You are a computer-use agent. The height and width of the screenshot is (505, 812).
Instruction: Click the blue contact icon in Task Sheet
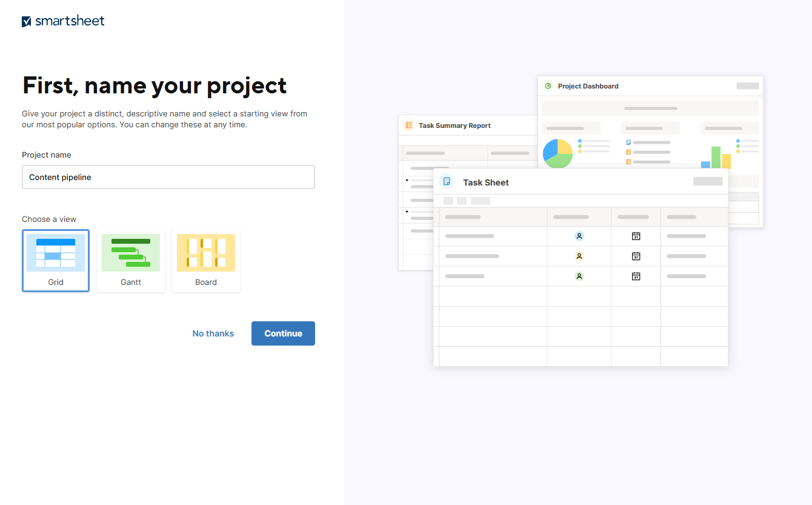click(579, 236)
